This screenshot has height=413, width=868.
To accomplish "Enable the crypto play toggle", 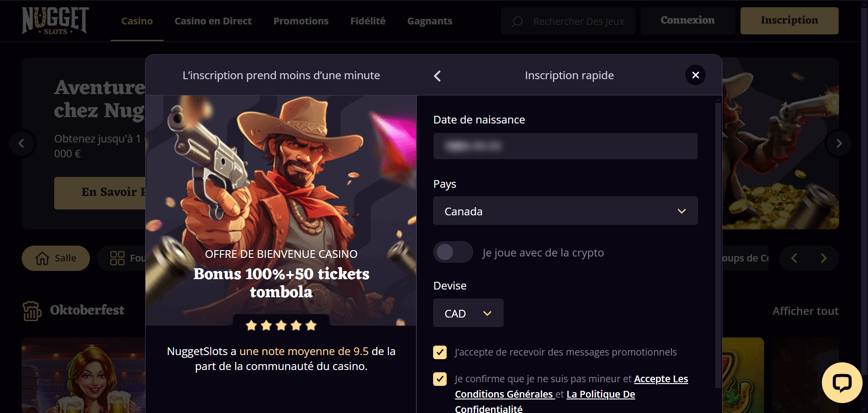I will 453,252.
